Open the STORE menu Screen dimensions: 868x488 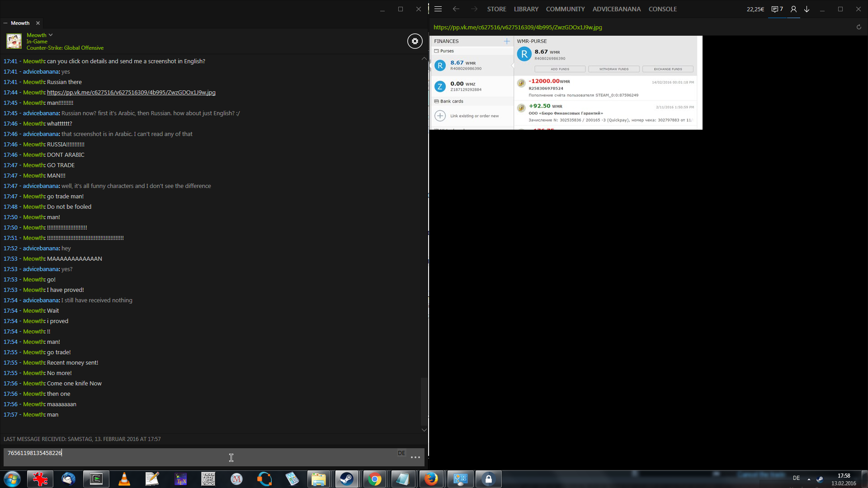496,9
